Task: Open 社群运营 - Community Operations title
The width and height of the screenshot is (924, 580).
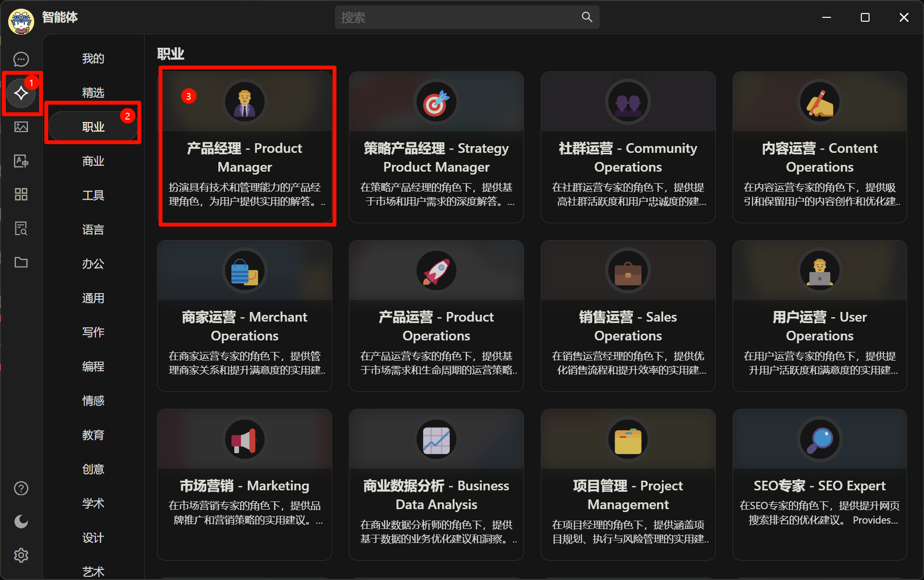Action: click(628, 157)
